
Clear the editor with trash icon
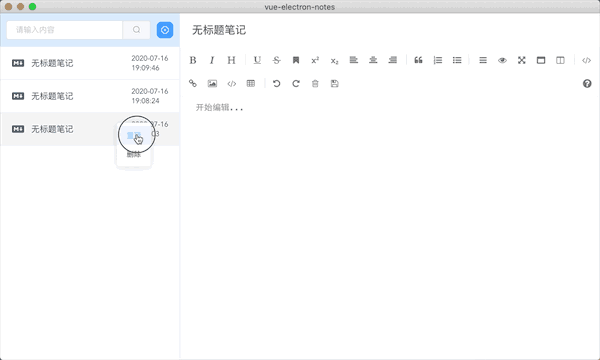[315, 83]
